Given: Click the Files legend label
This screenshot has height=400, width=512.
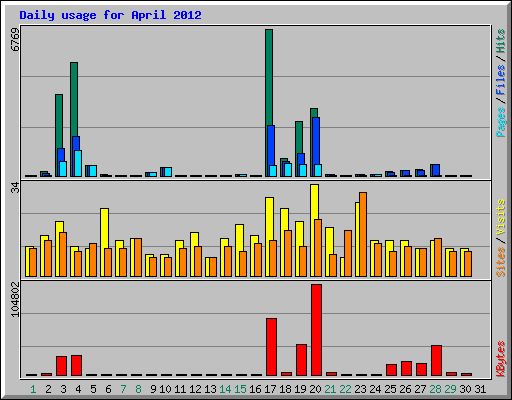Looking at the screenshot, I should point(501,79).
